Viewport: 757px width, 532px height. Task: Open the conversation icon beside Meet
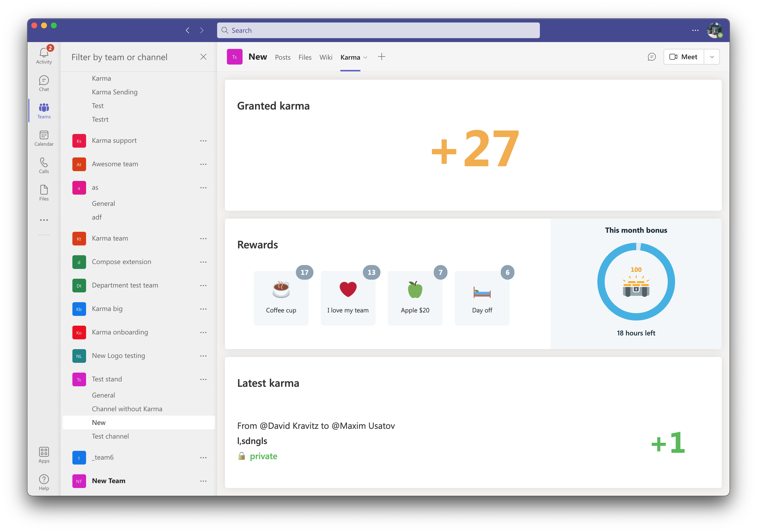pos(652,57)
